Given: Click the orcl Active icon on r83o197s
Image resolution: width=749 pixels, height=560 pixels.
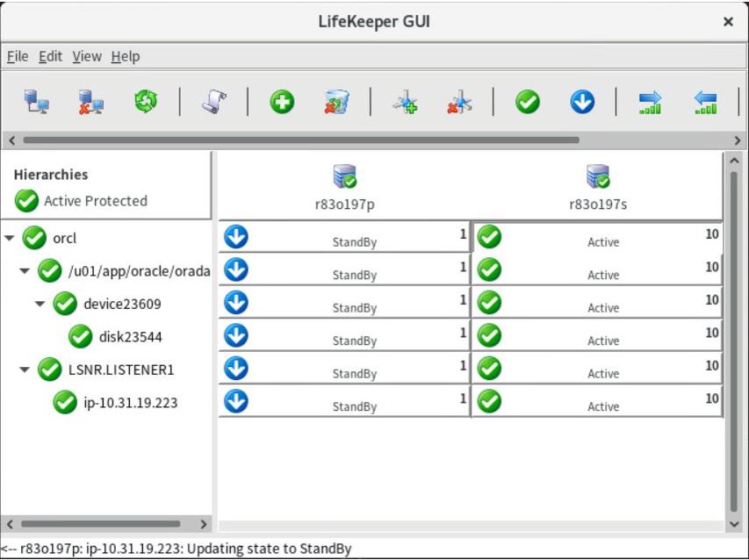Looking at the screenshot, I should pos(489,237).
